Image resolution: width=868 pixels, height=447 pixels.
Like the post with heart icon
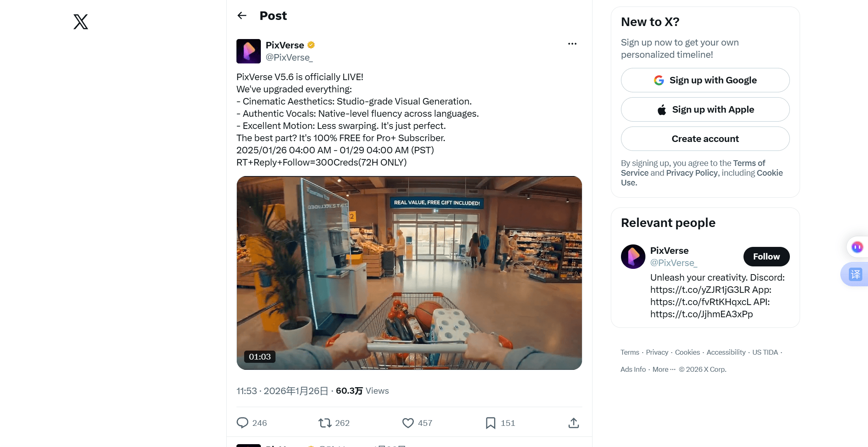[x=408, y=423]
